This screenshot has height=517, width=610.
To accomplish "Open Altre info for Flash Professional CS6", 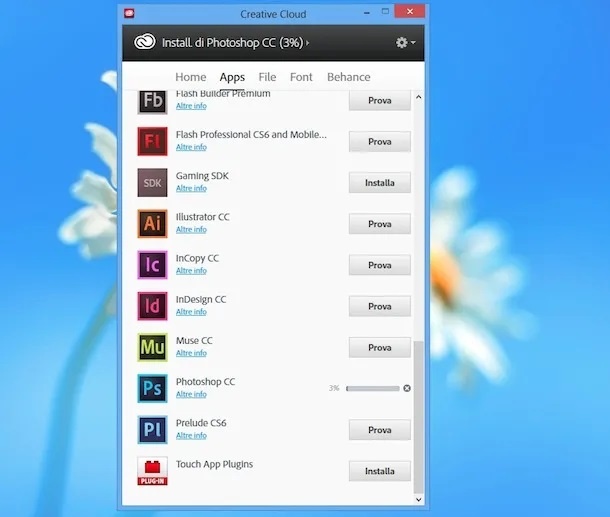I will (x=191, y=147).
